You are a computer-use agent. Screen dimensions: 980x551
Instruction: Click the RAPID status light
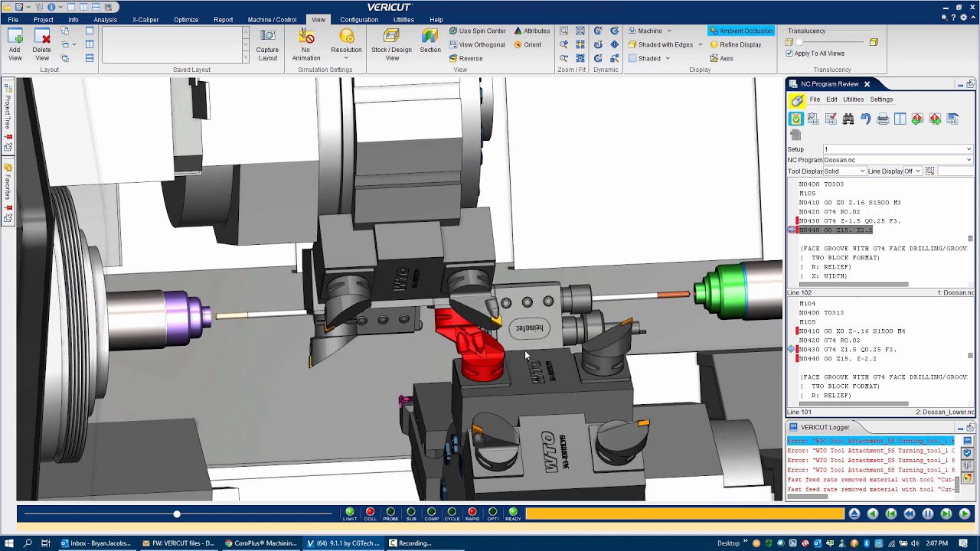(472, 512)
